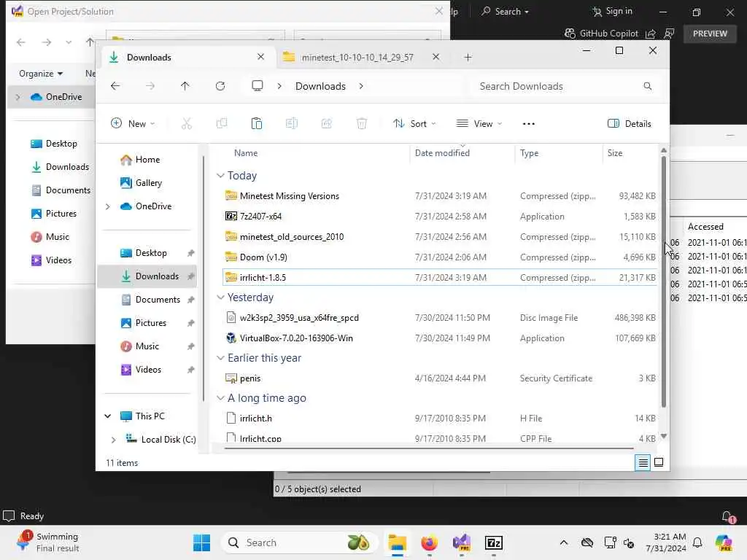Open the View dropdown
The height and width of the screenshot is (560, 747).
click(479, 124)
